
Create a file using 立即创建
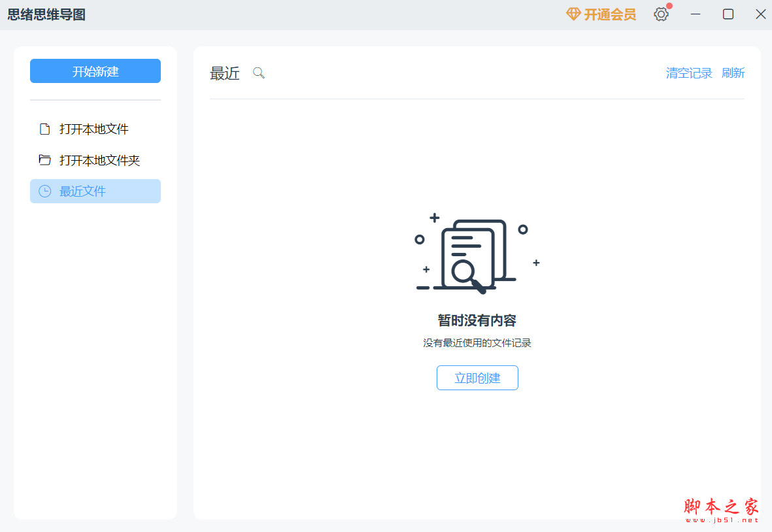click(477, 378)
